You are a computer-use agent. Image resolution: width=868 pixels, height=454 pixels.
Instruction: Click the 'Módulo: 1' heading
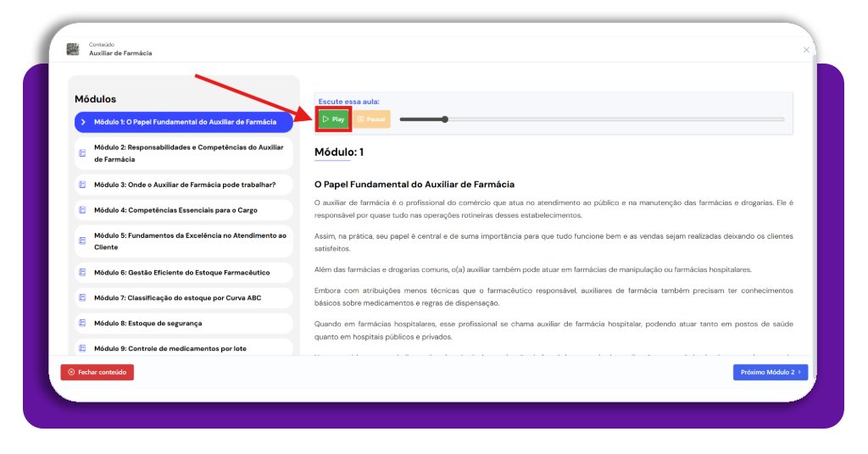339,152
